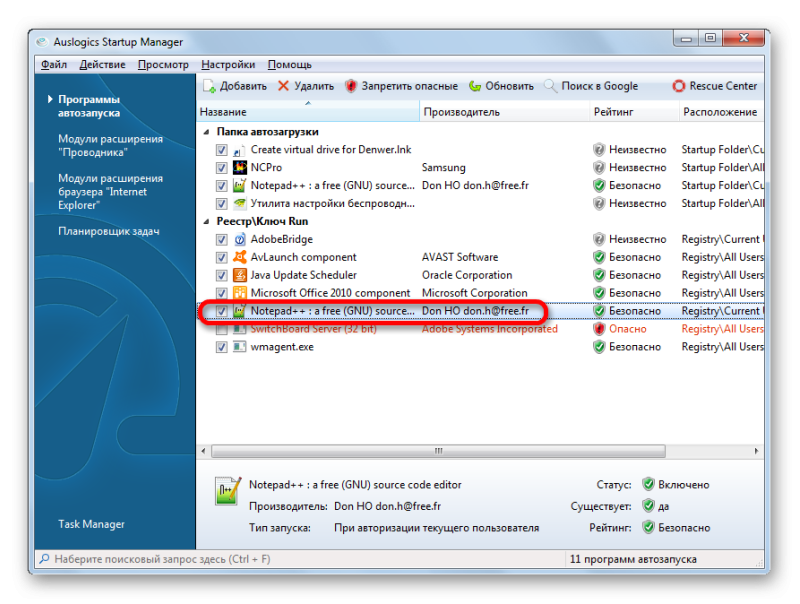The image size is (800, 604).
Task: Disable the AdobeBridge startup checkbox
Action: 221,240
